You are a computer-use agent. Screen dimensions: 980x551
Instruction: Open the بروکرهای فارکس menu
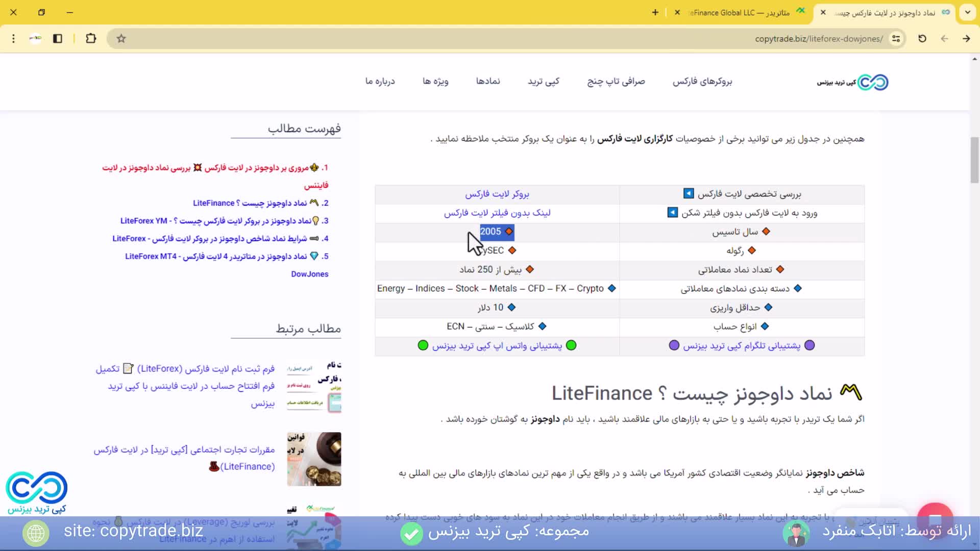coord(702,82)
